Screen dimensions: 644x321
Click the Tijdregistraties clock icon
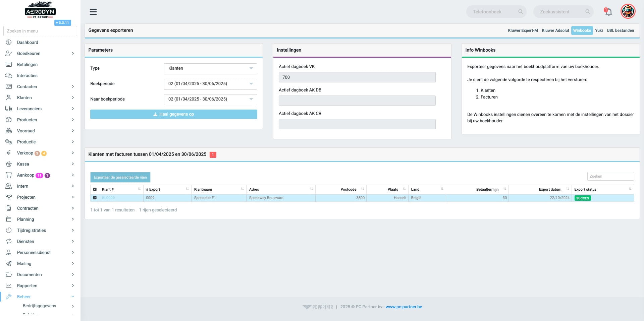[x=9, y=230]
